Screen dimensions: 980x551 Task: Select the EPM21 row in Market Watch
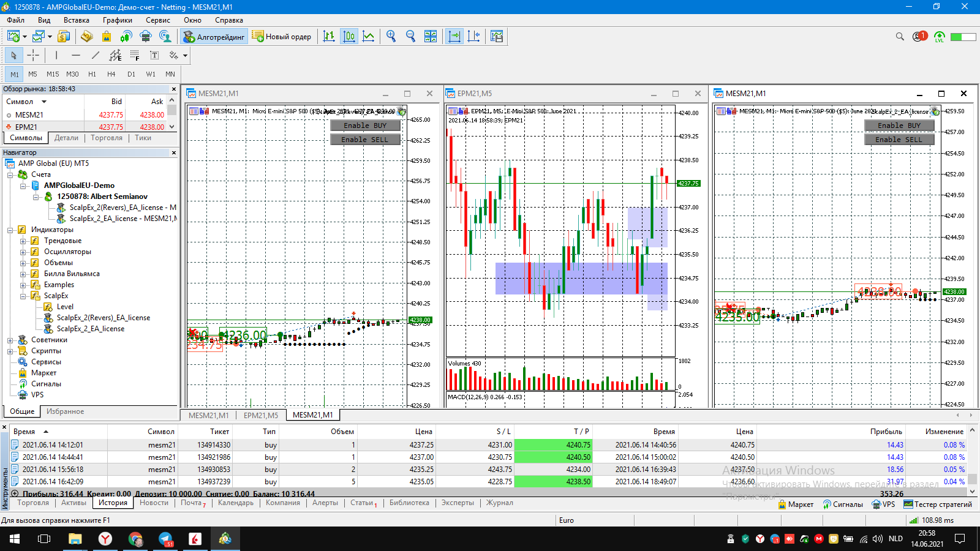[x=86, y=127]
